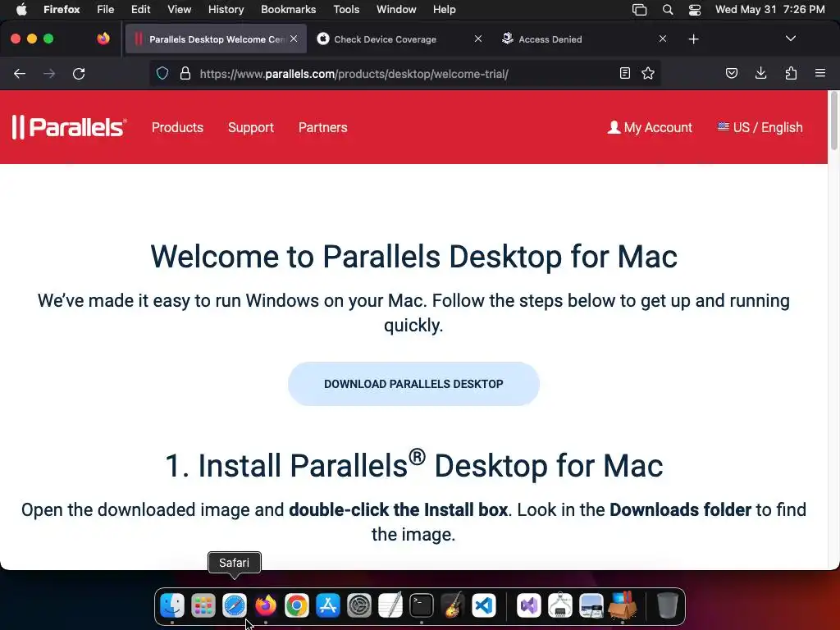Click the Firefox View pinned icon
The image size is (840, 630).
coord(103,39)
